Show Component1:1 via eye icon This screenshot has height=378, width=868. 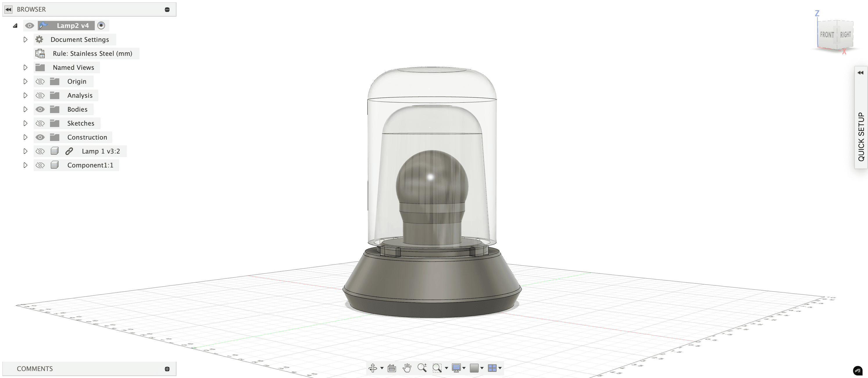[40, 165]
